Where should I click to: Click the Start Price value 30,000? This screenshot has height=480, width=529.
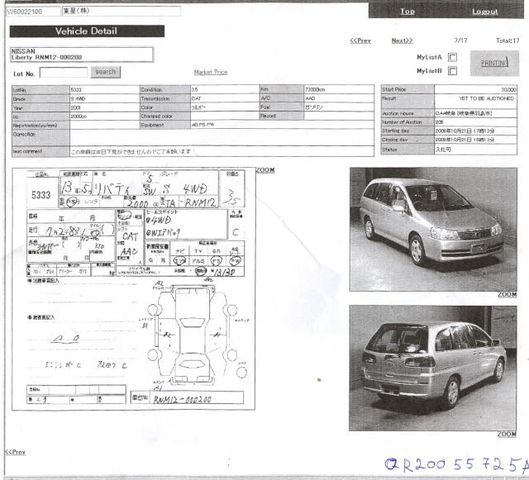[x=508, y=89]
